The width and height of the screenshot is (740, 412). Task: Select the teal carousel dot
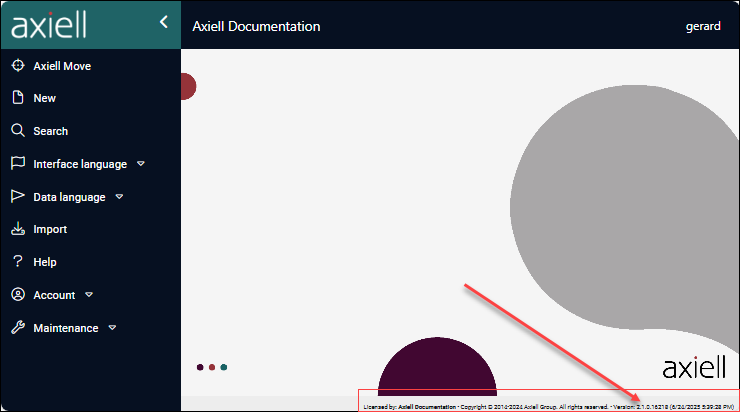(223, 367)
